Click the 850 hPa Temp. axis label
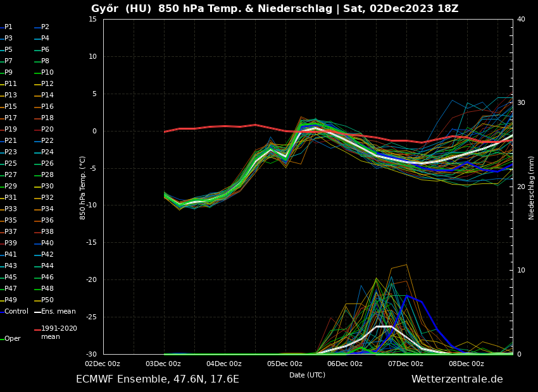 click(x=83, y=187)
